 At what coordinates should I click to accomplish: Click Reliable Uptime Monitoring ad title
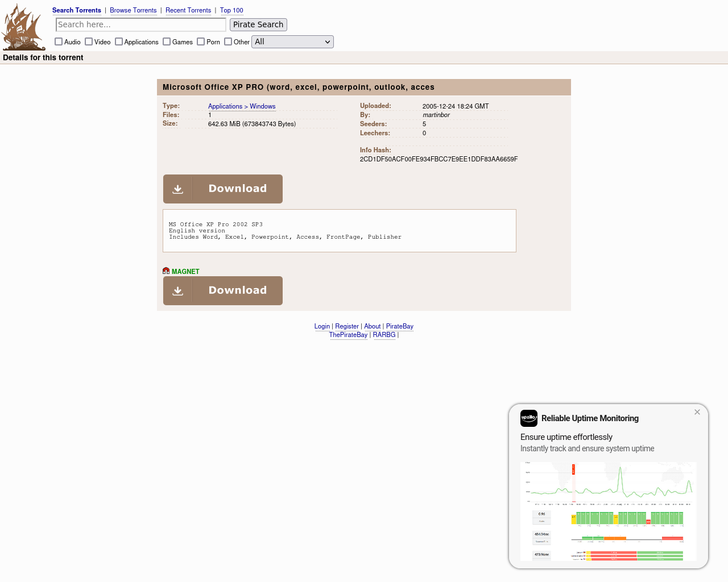(x=590, y=418)
